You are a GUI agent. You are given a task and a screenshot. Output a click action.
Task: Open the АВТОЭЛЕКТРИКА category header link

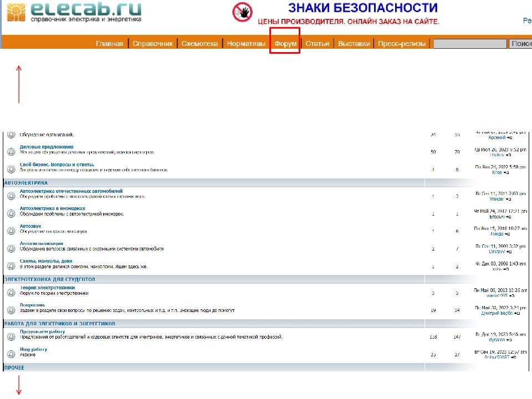[x=26, y=182]
